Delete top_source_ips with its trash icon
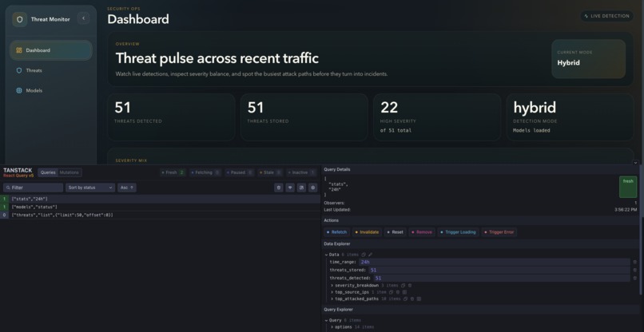The height and width of the screenshot is (332, 644). pos(398,292)
